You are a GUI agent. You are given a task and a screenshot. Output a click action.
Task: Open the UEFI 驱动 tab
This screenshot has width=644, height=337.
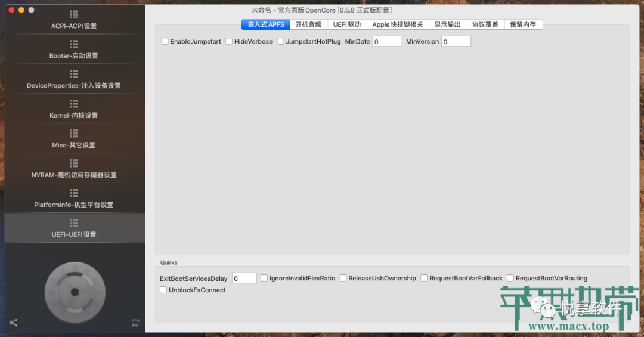pos(347,24)
